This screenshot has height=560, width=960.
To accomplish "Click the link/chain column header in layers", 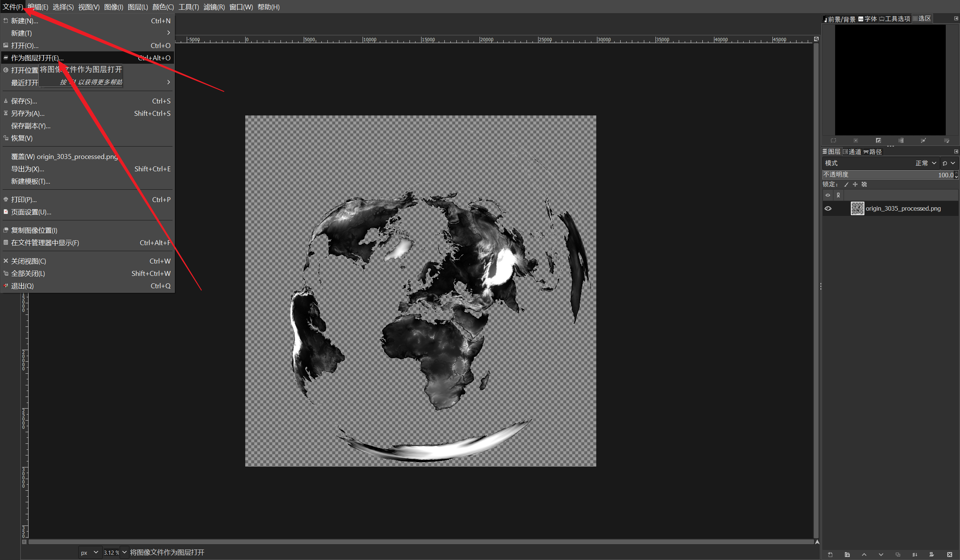I will [838, 195].
